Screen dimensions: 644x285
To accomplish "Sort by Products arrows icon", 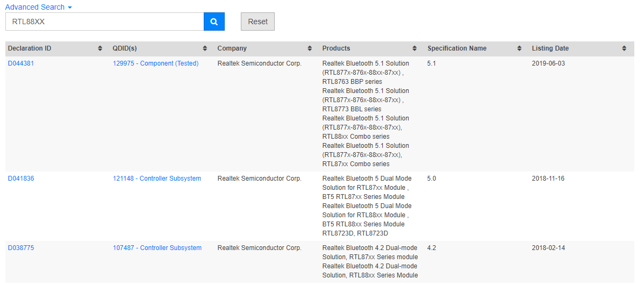I will [x=415, y=48].
